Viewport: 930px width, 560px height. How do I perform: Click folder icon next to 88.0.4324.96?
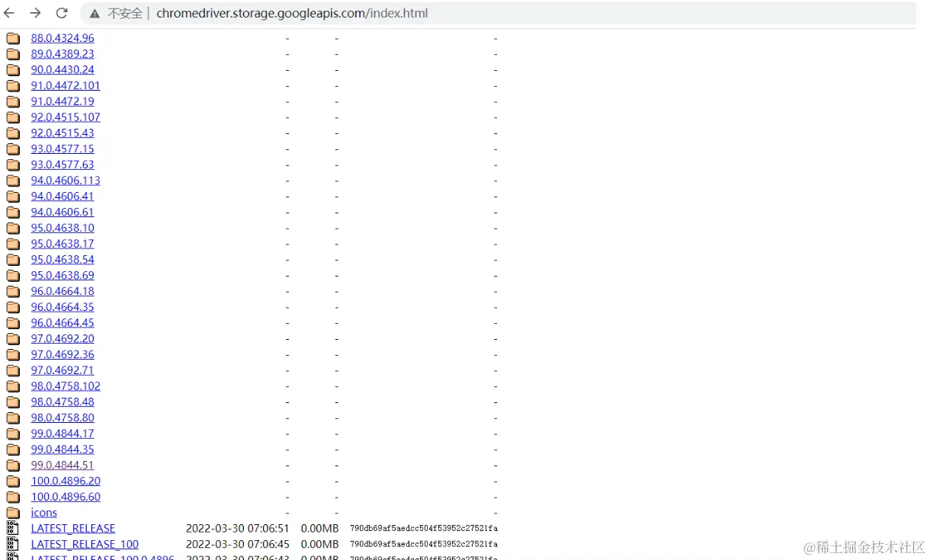[13, 38]
